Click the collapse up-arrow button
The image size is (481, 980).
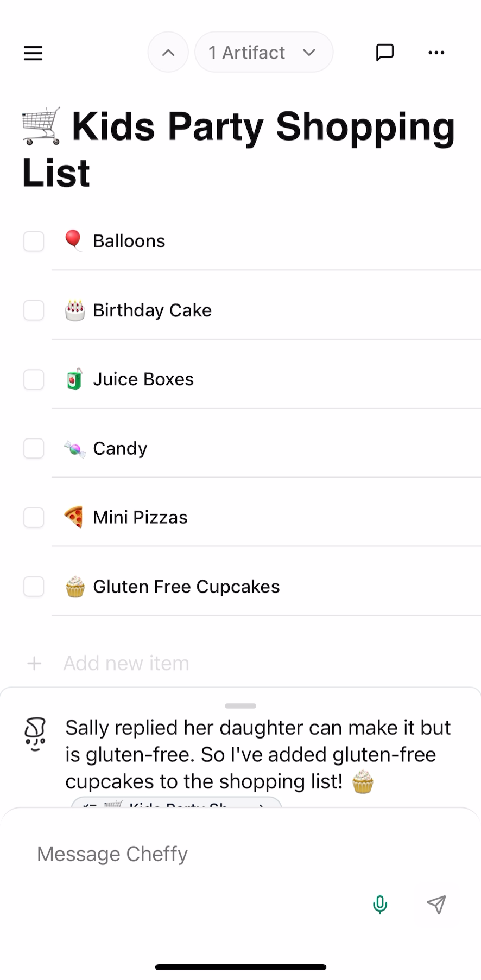pos(168,53)
